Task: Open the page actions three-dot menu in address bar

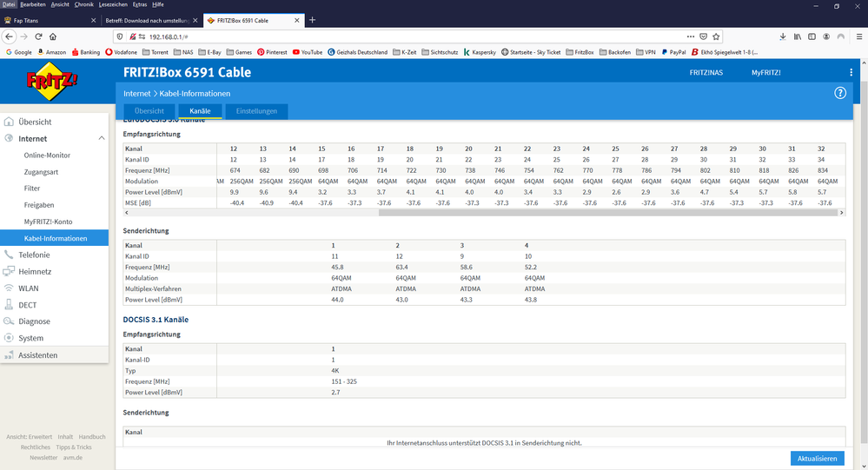Action: pos(690,36)
